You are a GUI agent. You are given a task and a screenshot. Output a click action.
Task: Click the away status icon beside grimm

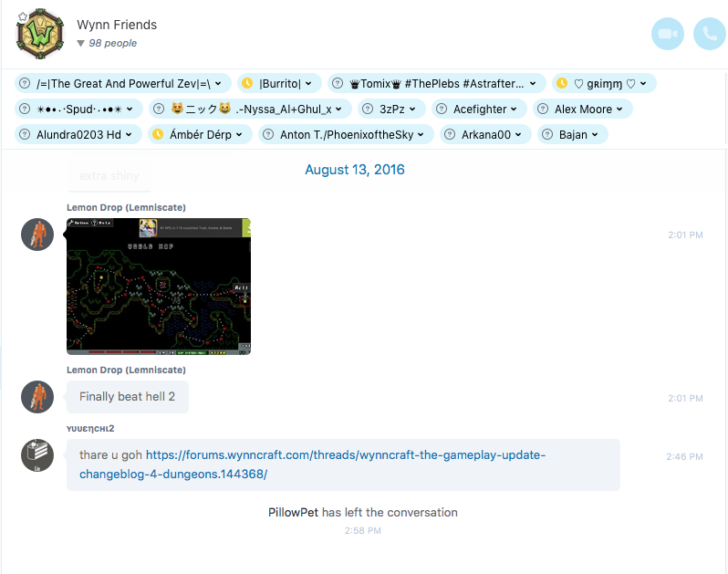[x=562, y=83]
